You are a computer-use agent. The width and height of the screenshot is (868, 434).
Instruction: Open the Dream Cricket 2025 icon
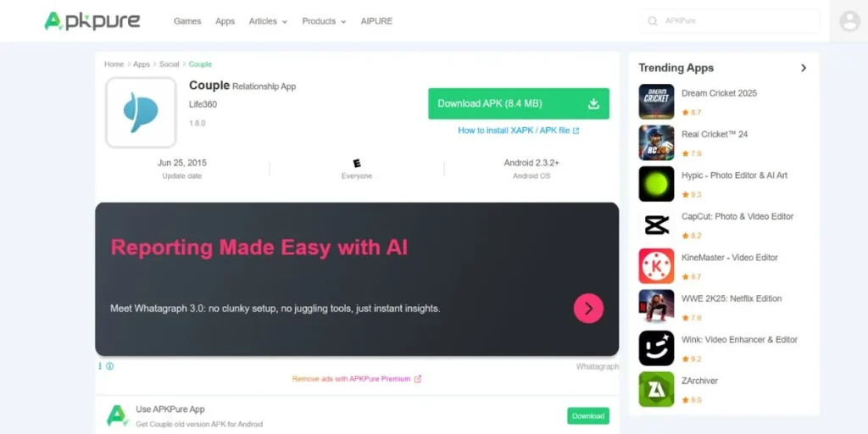click(656, 102)
